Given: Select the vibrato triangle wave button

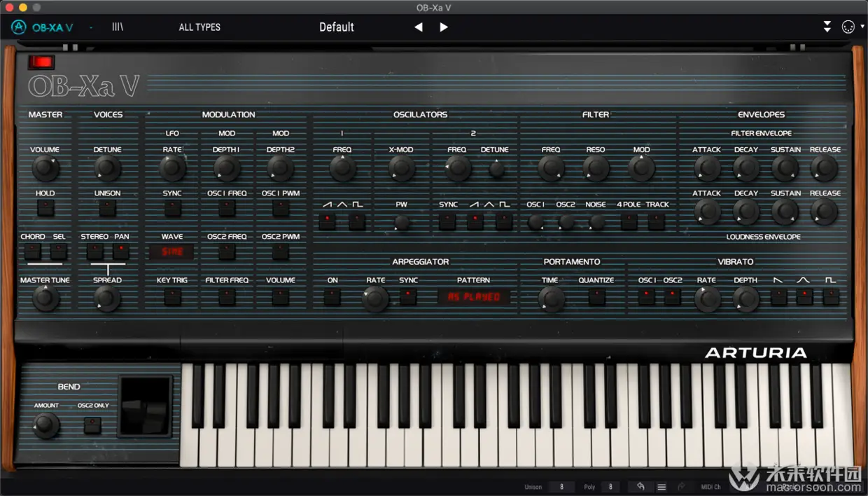Looking at the screenshot, I should click(804, 297).
